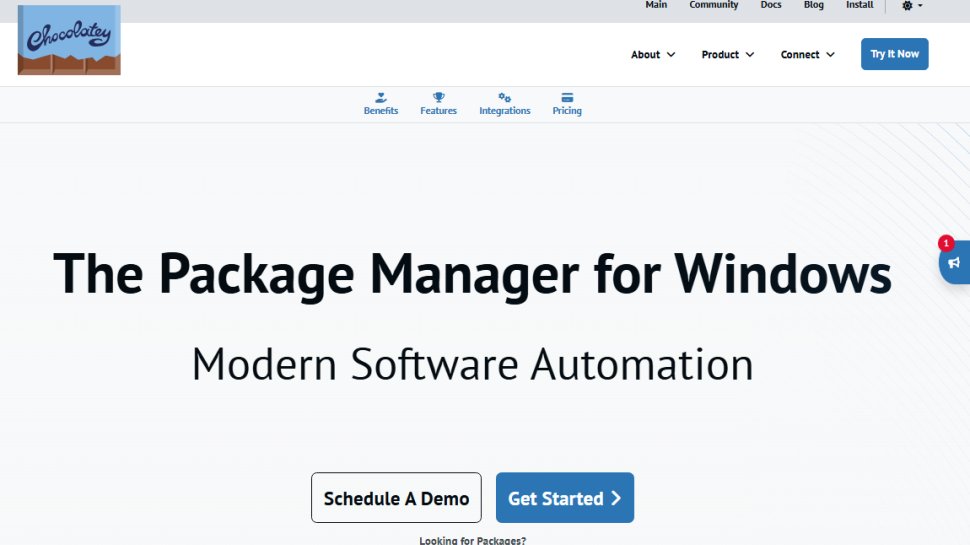Open the announcements megaphone icon
Viewport: 970px width, 545px height.
click(954, 263)
